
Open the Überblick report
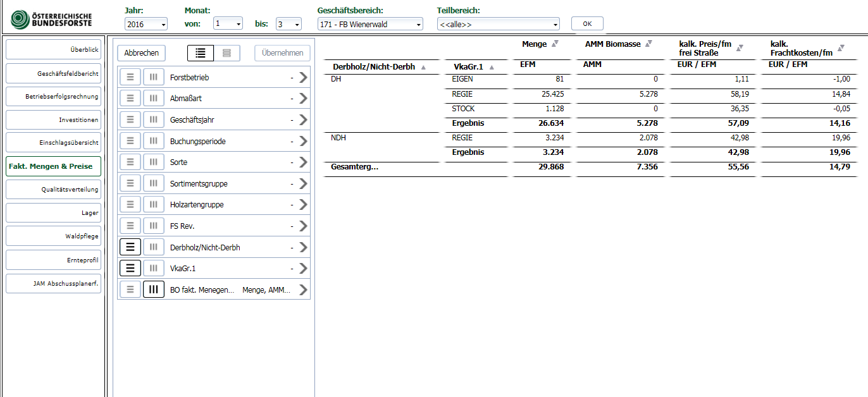(x=53, y=49)
